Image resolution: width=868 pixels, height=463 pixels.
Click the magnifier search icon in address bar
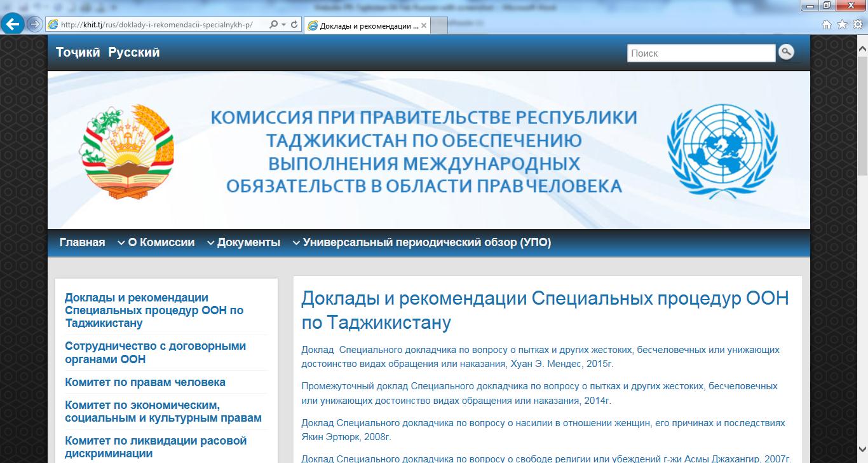(x=273, y=25)
